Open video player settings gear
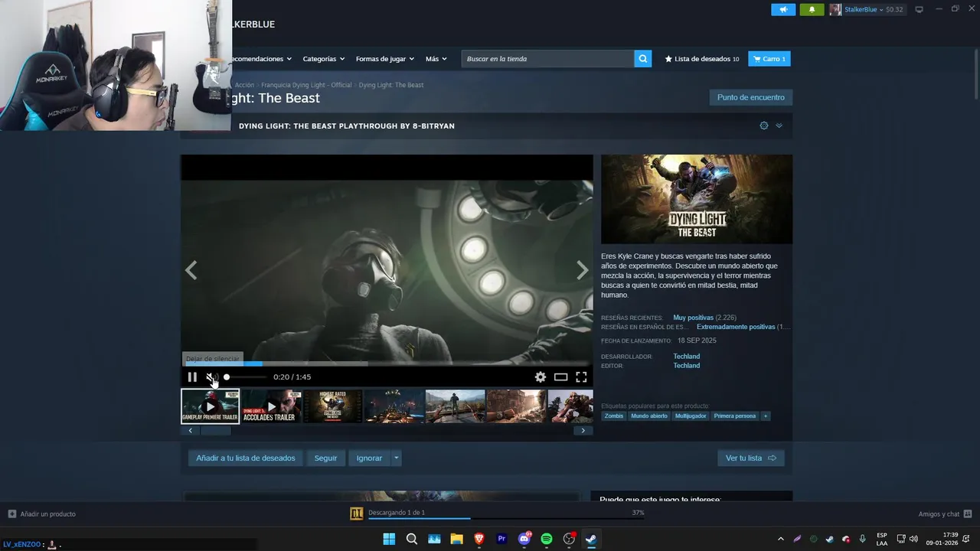The height and width of the screenshot is (551, 980). pyautogui.click(x=541, y=377)
